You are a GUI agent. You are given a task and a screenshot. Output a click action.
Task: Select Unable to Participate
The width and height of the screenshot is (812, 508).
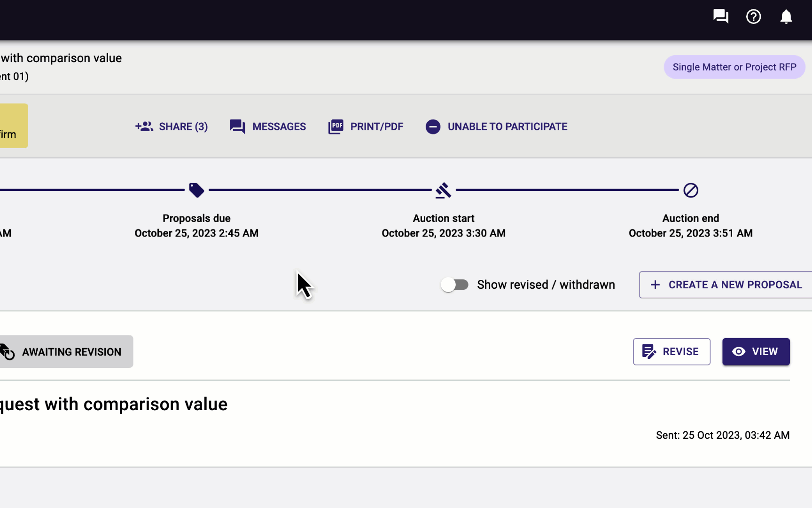496,127
